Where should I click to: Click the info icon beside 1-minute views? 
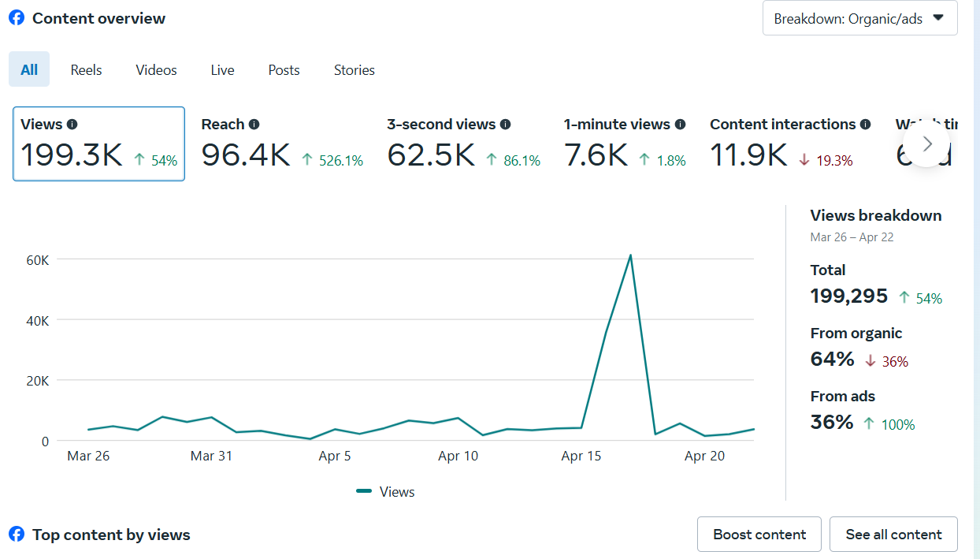tap(680, 125)
